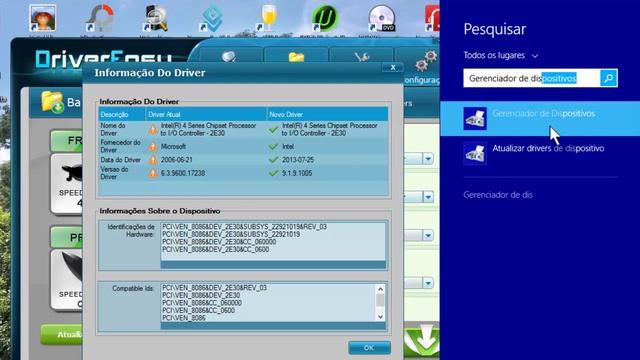Open DriverEasy folder tab

point(296,56)
